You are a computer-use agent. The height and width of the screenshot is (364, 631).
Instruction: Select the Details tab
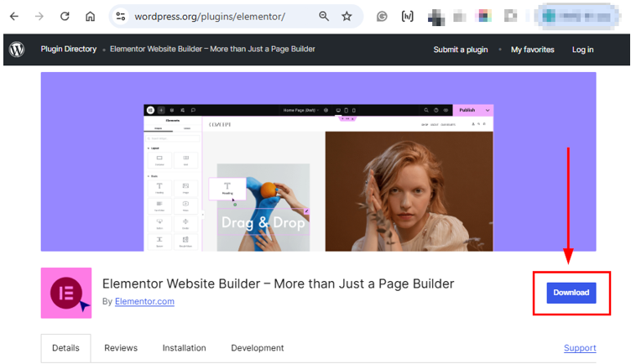[65, 348]
